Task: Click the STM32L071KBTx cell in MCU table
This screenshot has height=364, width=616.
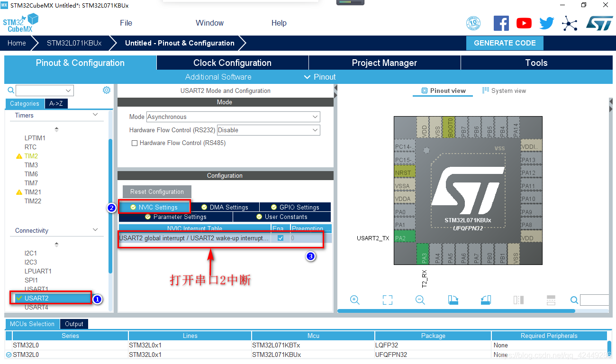Action: 313,345
